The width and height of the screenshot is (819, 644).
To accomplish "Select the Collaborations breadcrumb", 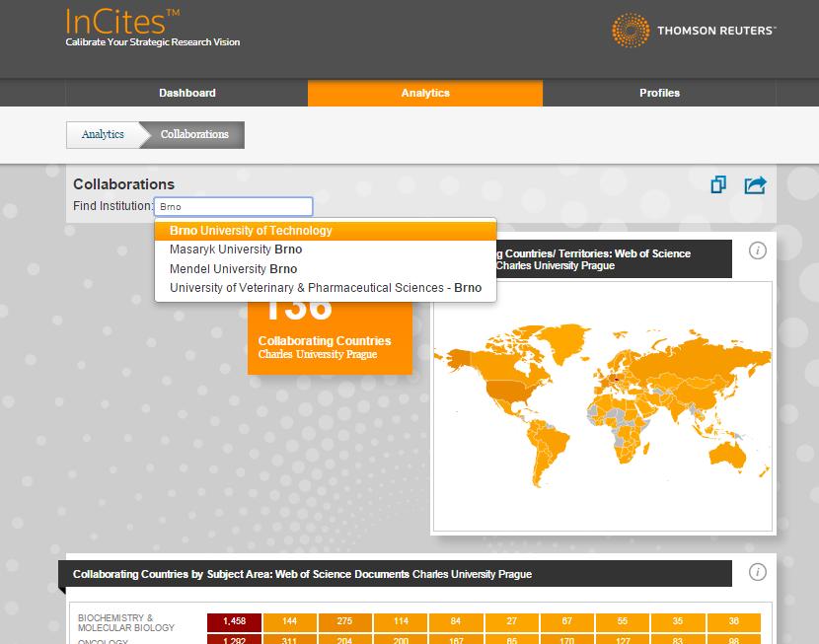I will [x=194, y=135].
